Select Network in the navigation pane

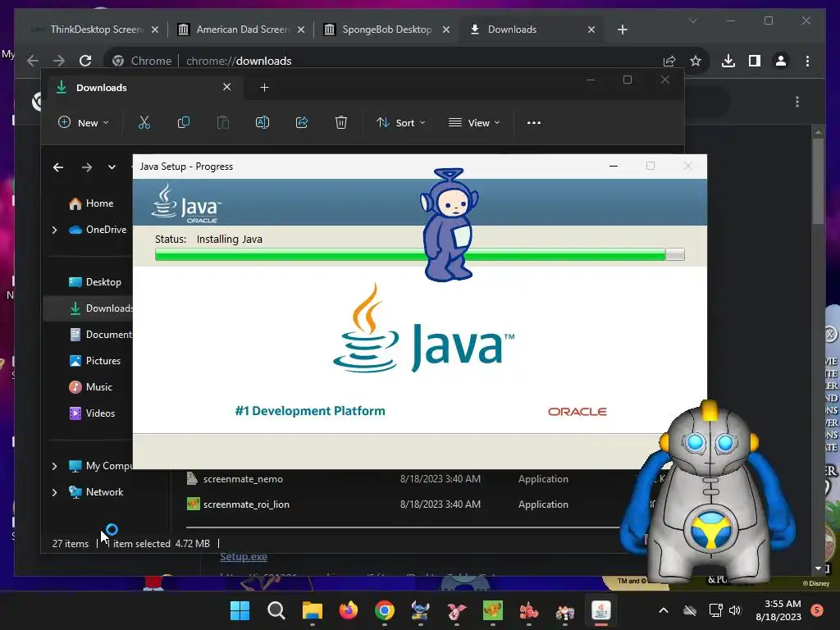[x=96, y=492]
